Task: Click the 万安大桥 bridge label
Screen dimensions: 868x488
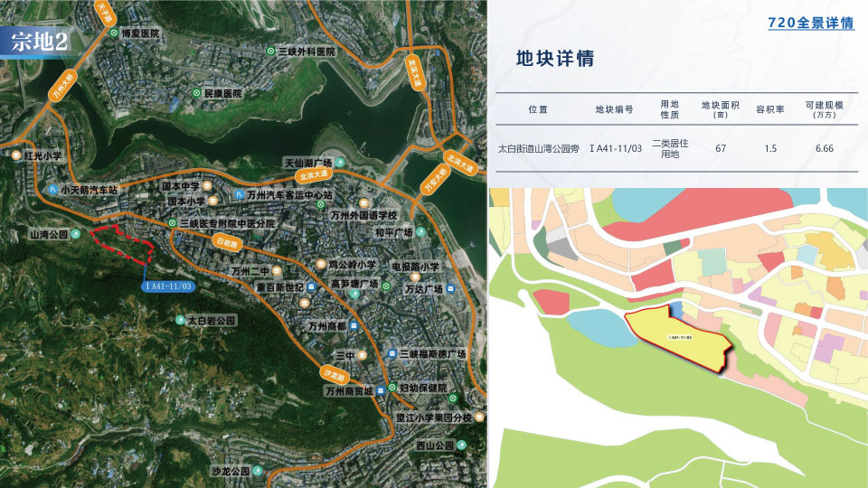Action: pyautogui.click(x=436, y=180)
